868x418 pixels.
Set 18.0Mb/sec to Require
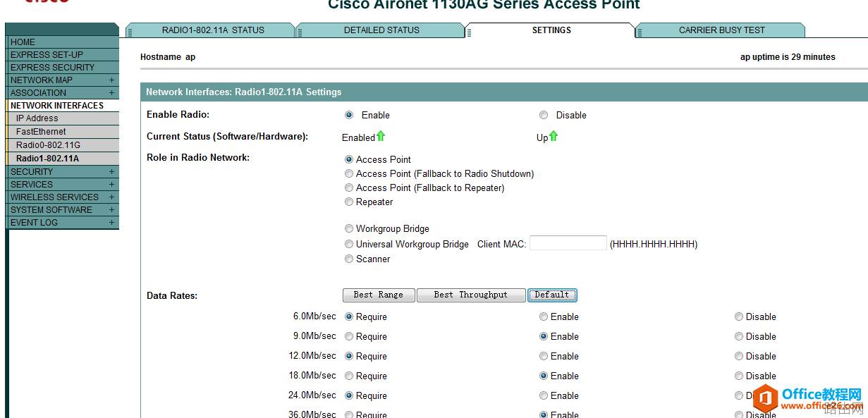point(349,376)
